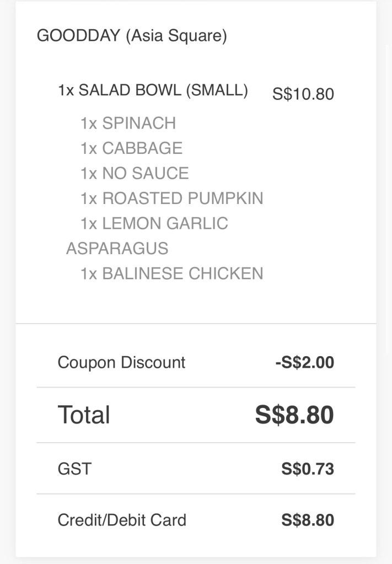Click the GOODDAY restaurant name
The height and width of the screenshot is (564, 392).
[78, 36]
